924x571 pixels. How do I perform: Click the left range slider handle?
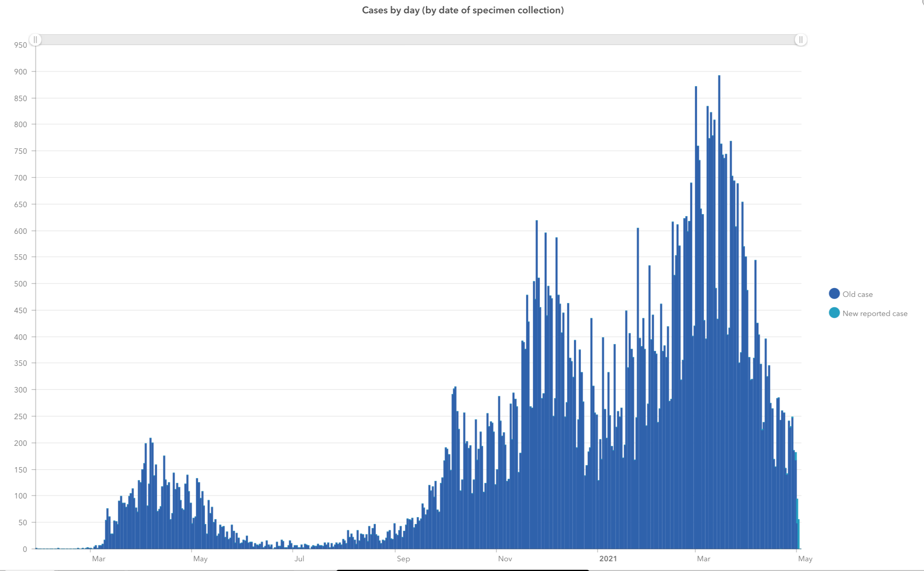point(35,40)
